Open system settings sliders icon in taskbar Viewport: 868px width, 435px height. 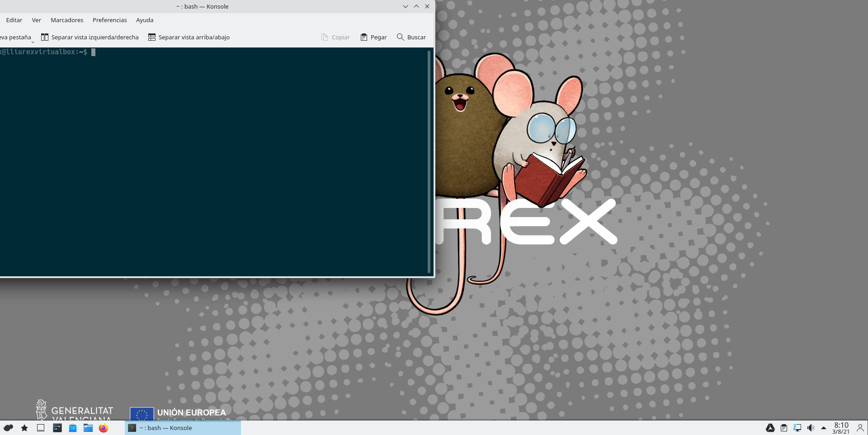[57, 428]
